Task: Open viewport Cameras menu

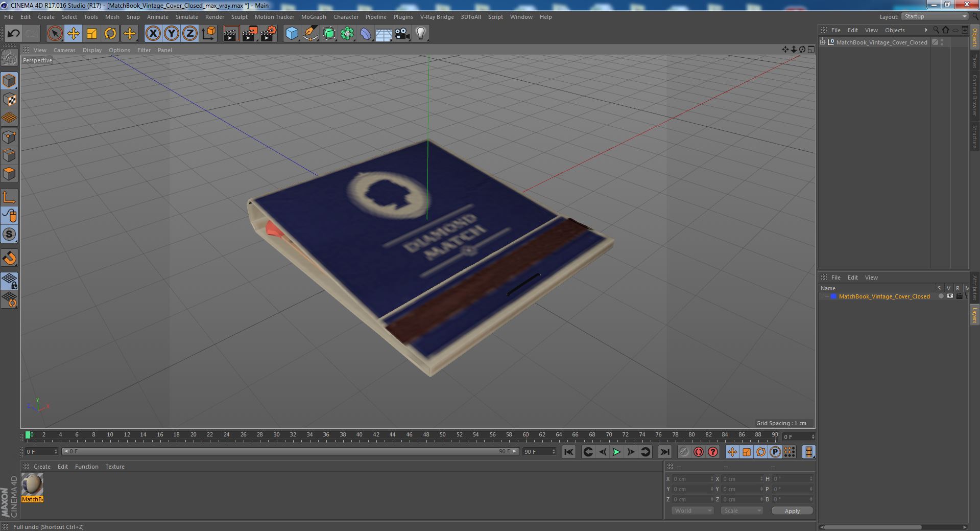Action: click(x=64, y=50)
